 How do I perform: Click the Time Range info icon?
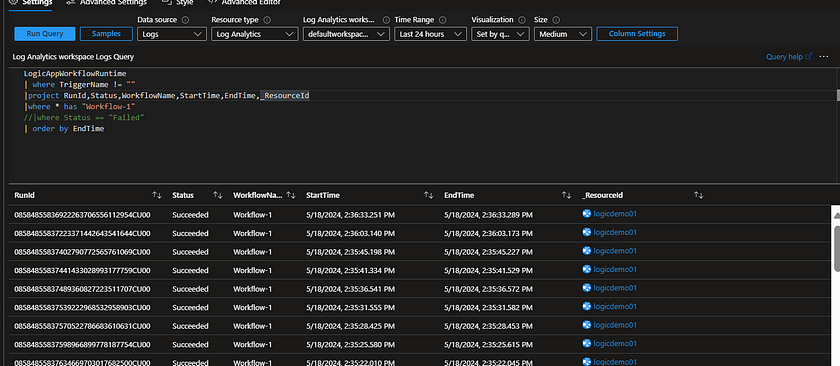(442, 20)
